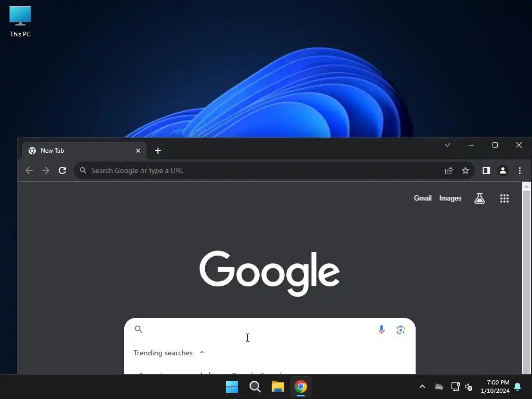This screenshot has width=532, height=399.
Task: Search by image with Google Lens
Action: (401, 329)
